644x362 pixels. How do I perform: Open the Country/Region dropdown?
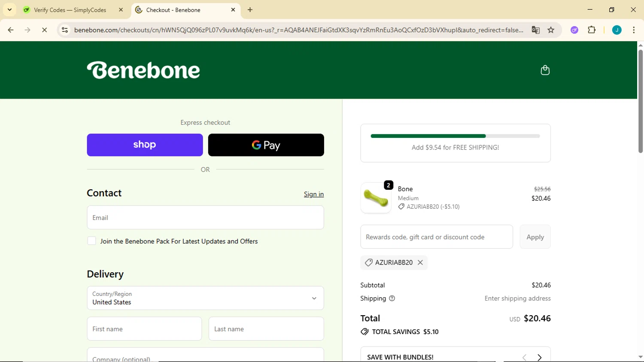click(x=205, y=298)
